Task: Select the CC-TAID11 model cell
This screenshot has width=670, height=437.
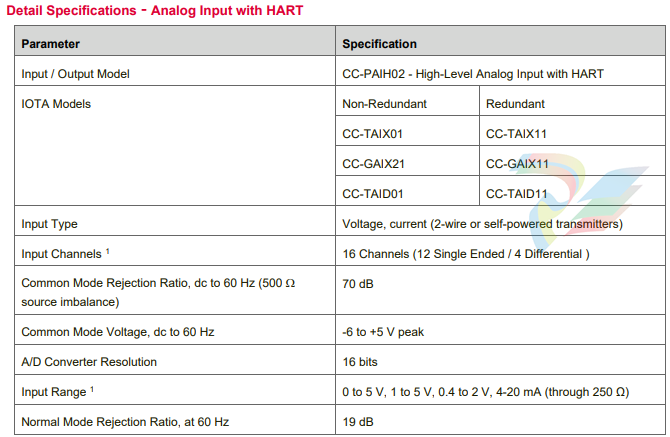Action: pyautogui.click(x=516, y=194)
